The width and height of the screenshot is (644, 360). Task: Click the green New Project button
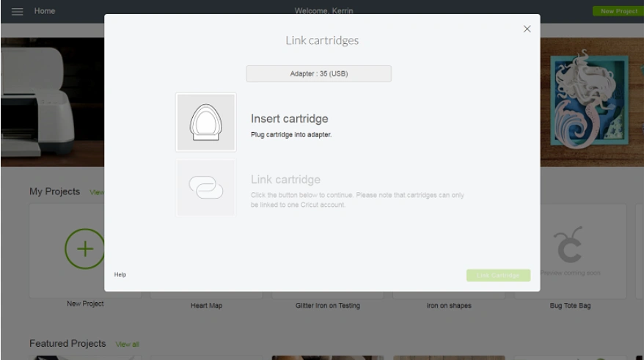pyautogui.click(x=618, y=11)
